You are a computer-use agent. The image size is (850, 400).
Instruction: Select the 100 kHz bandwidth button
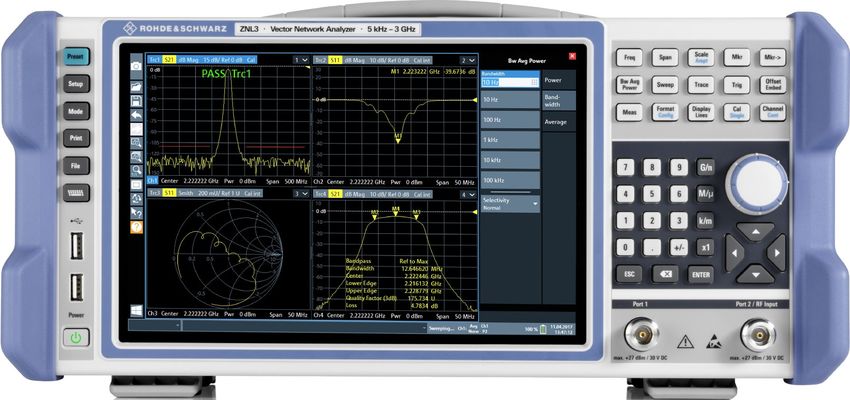[510, 180]
